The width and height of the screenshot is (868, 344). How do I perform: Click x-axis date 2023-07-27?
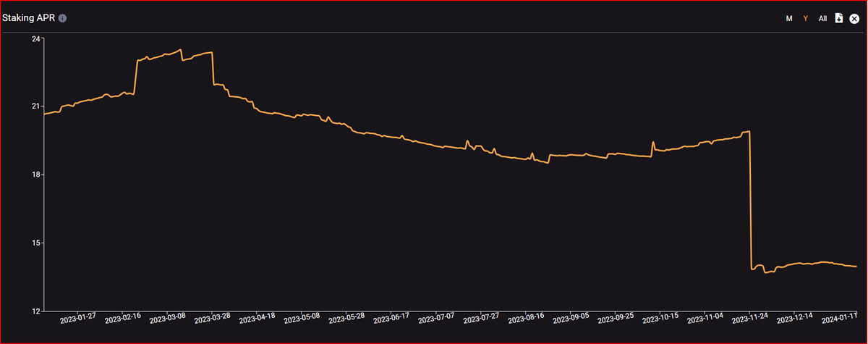(481, 317)
